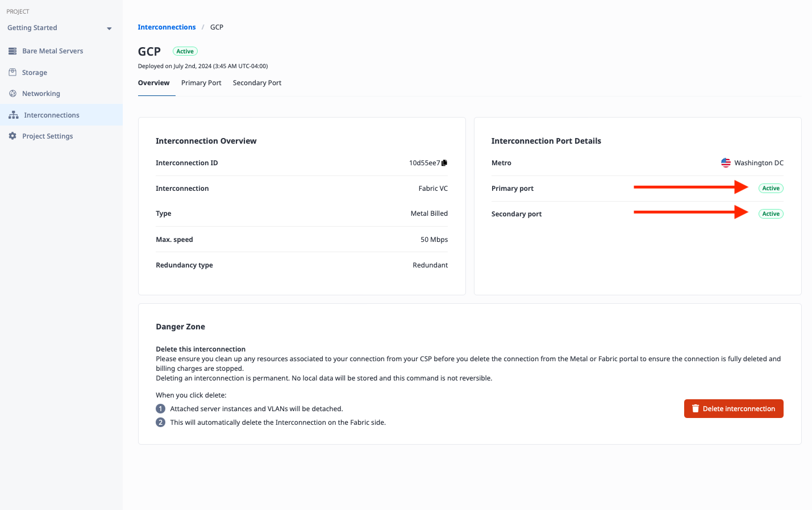Screen dimensions: 812x510
Task: Select Interconnections sidebar item
Action: tap(61, 115)
